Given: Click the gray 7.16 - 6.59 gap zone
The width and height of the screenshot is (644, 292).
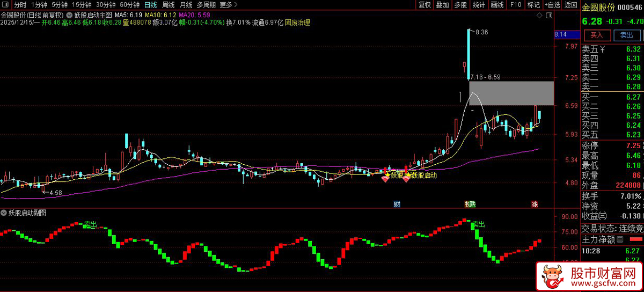Looking at the screenshot, I should pos(511,93).
